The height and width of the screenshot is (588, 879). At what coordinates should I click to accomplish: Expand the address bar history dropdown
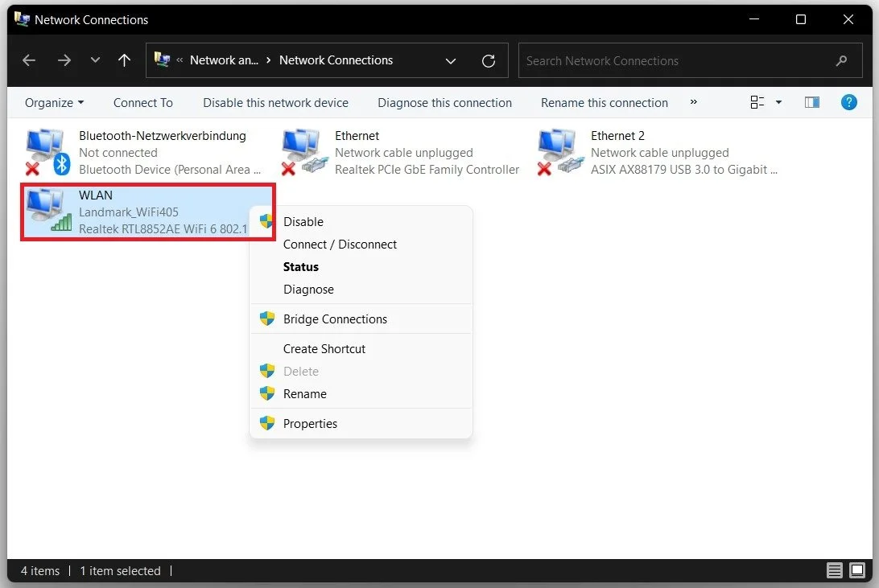pyautogui.click(x=451, y=60)
